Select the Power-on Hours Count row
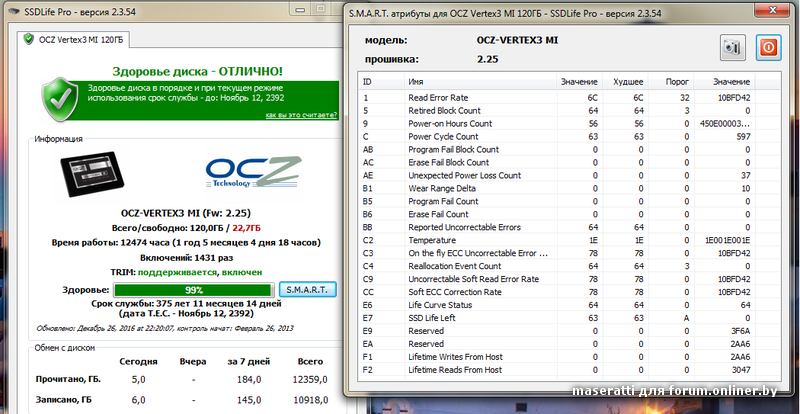Viewport: 800px width, 414px height. 569,124
